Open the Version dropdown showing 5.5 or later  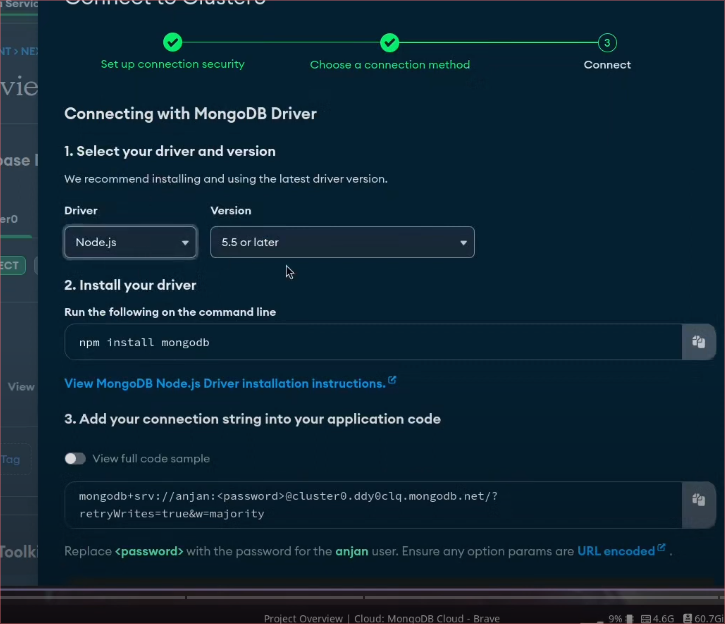(342, 242)
